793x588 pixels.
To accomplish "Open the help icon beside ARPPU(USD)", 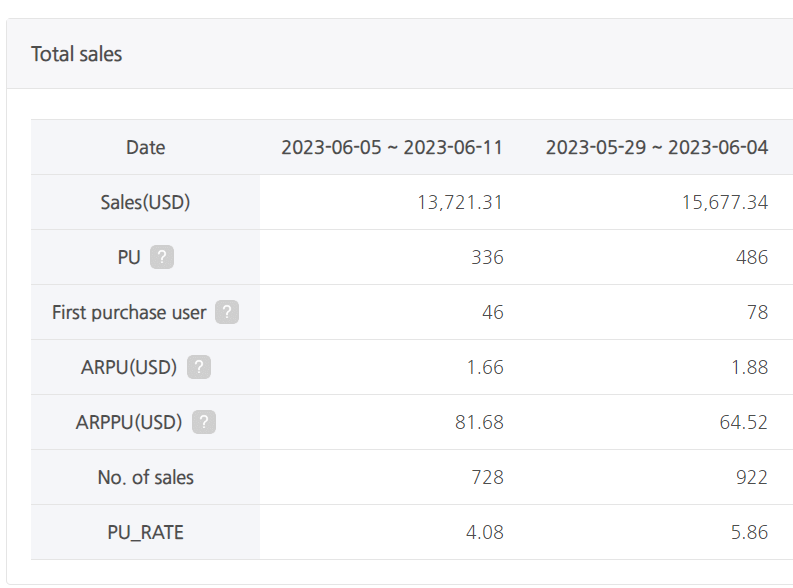I will [204, 422].
